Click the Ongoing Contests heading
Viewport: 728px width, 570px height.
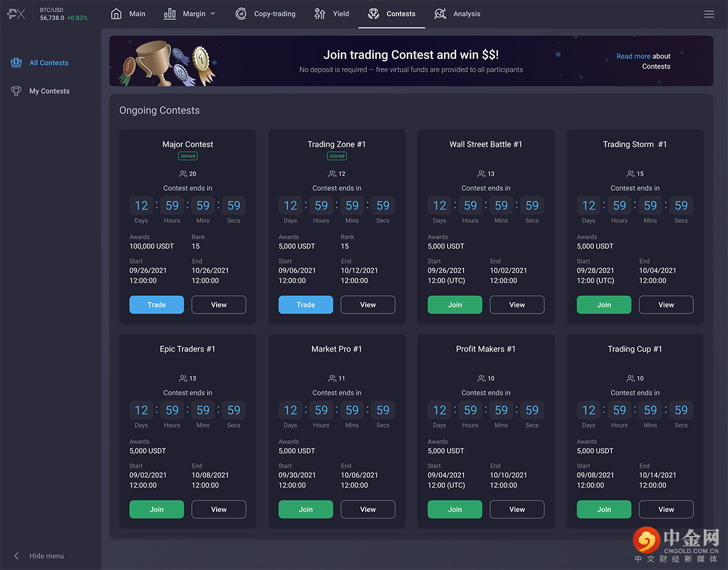pyautogui.click(x=160, y=110)
